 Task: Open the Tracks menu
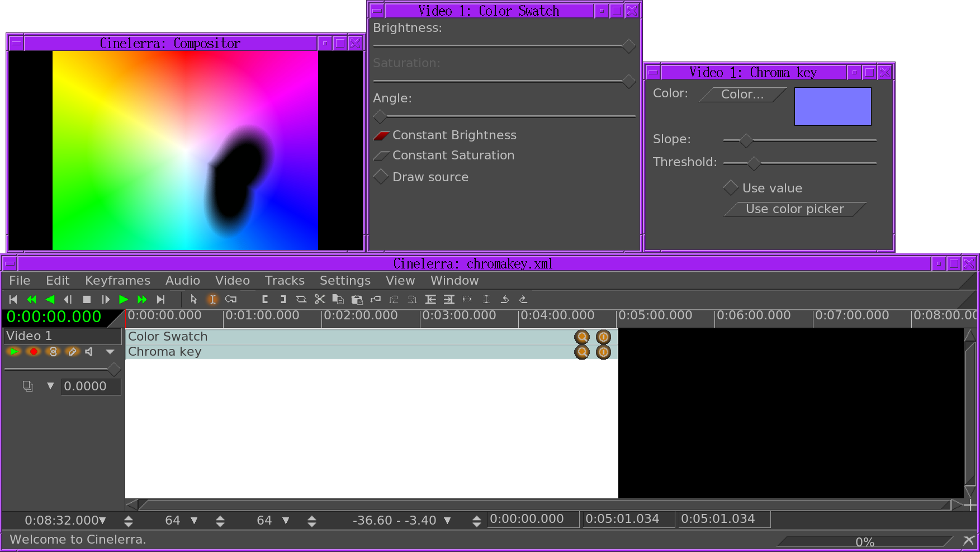point(285,280)
